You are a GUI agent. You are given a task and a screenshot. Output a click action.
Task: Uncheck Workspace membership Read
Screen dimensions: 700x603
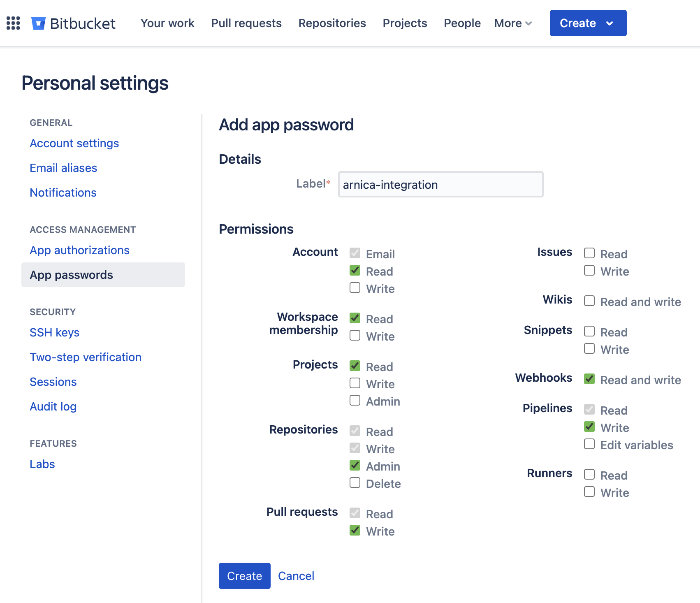tap(355, 318)
